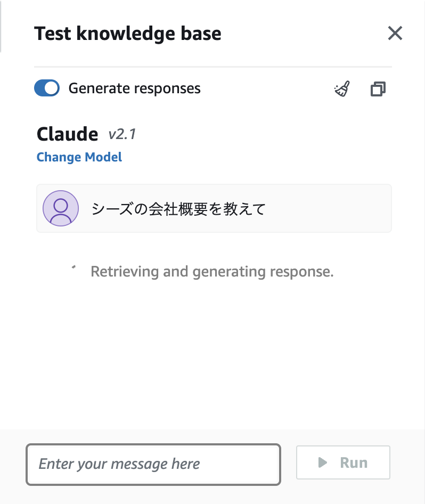425x504 pixels.
Task: Click the user avatar icon
Action: point(61,208)
